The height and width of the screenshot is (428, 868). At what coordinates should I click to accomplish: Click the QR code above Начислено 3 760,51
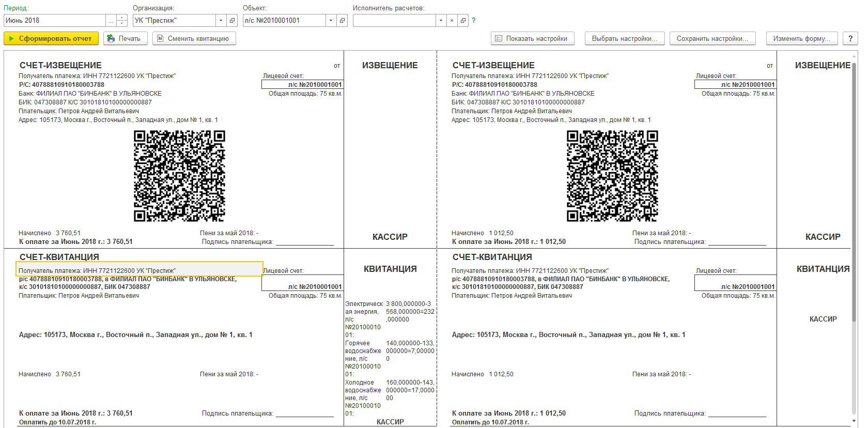coord(179,176)
